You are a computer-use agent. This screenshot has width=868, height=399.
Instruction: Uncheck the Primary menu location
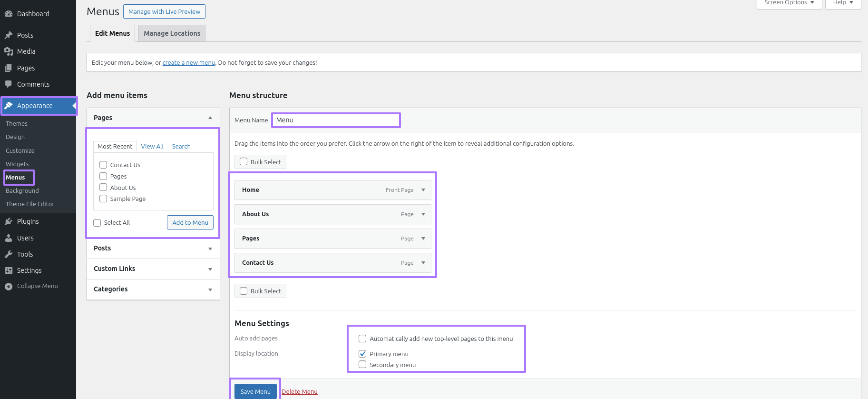click(x=362, y=354)
